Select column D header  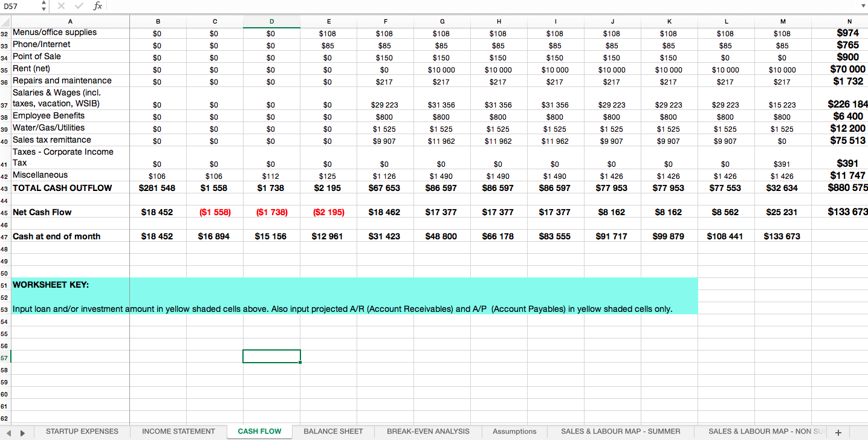[x=271, y=21]
